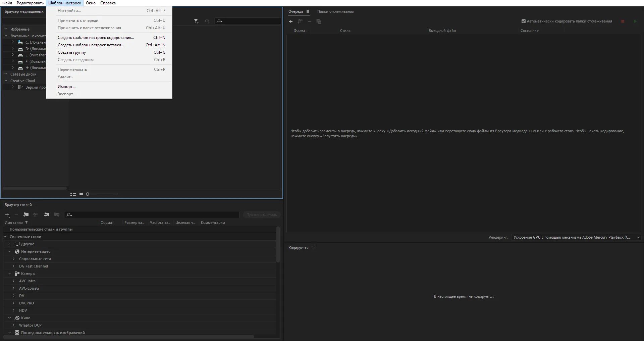Choose Создать группу menu item
The width and height of the screenshot is (644, 341).
tap(109, 52)
